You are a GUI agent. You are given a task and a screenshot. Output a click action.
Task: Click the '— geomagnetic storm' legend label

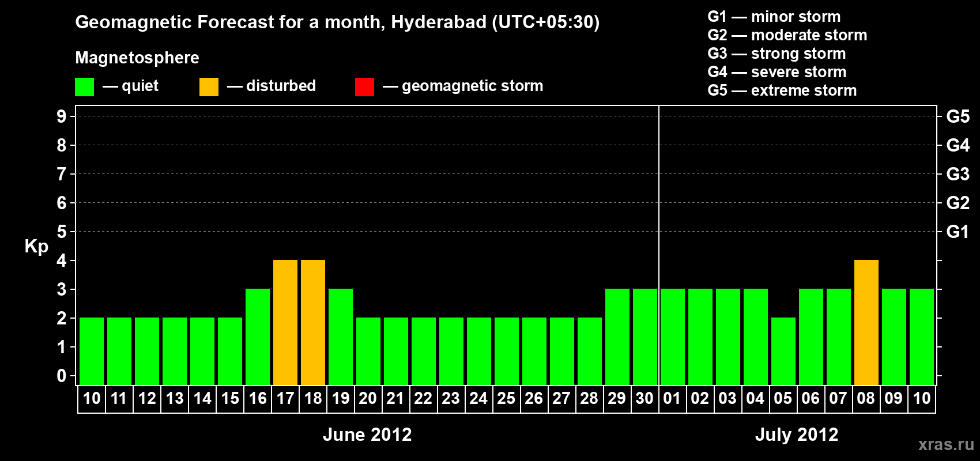coord(463,86)
